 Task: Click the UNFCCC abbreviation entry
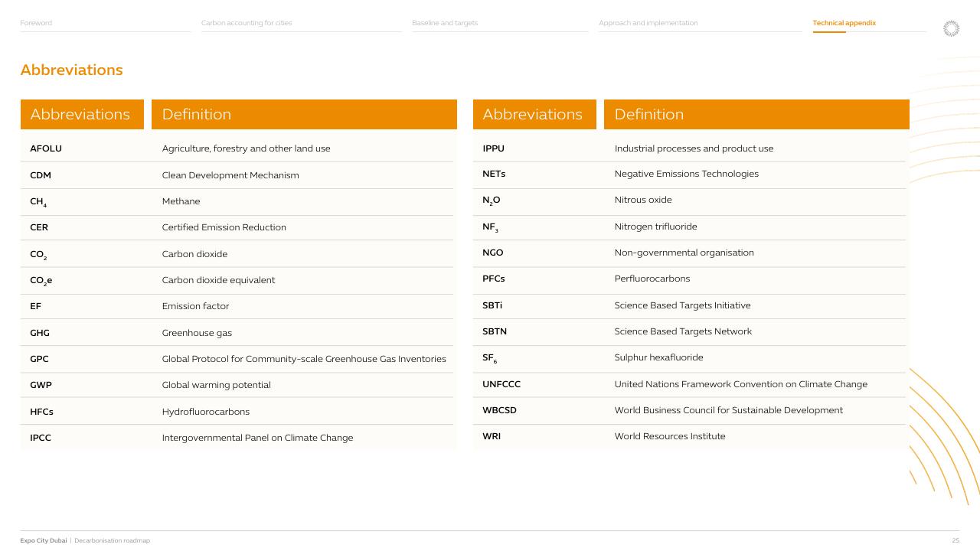click(x=501, y=384)
